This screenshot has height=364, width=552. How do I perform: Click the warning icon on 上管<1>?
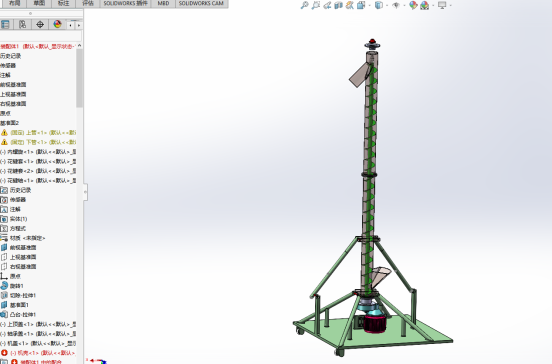[x=4, y=133]
